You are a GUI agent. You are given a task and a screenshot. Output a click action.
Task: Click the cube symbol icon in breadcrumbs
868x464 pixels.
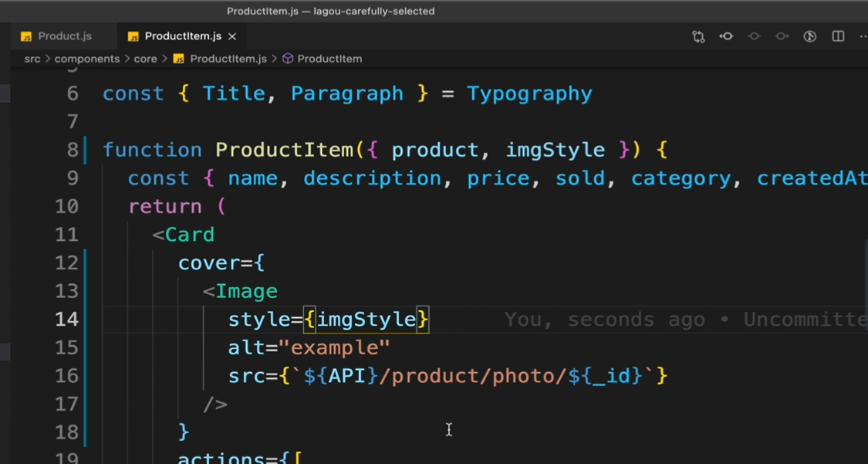tap(287, 59)
